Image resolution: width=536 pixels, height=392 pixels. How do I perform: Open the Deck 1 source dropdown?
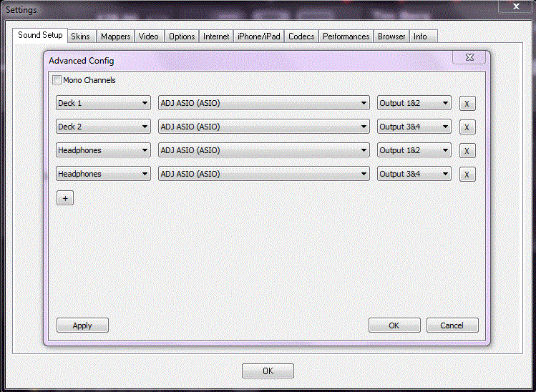coord(103,103)
